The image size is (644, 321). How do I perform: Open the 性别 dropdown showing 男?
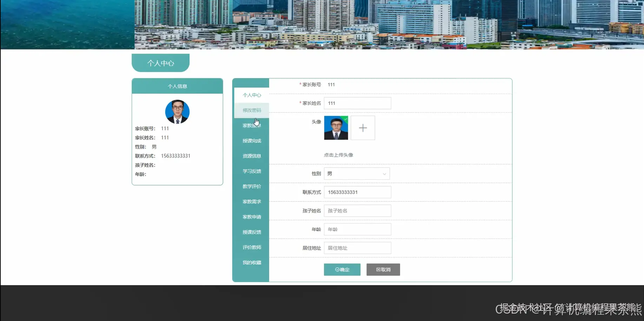(357, 174)
